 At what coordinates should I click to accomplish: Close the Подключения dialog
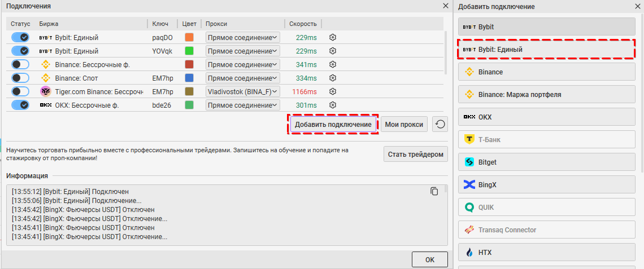coord(445,6)
